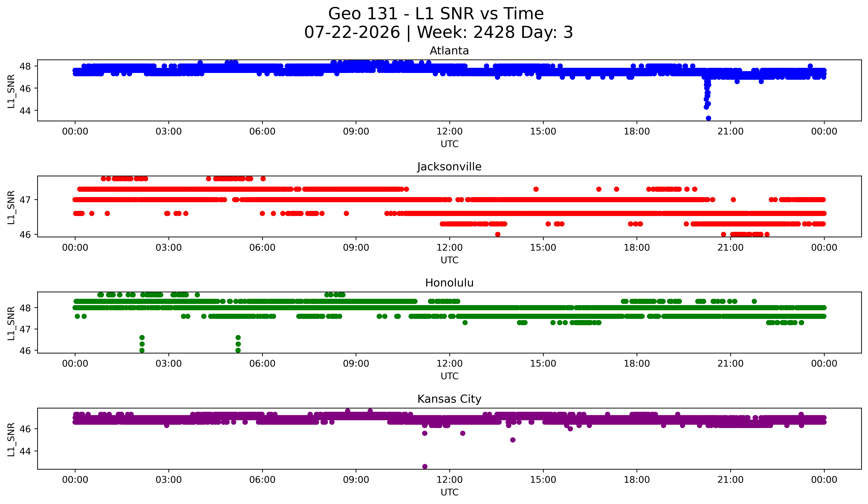This screenshot has height=504, width=868.
Task: Click the L1_SNR y-axis label of Honolulu plot
Action: [11, 323]
